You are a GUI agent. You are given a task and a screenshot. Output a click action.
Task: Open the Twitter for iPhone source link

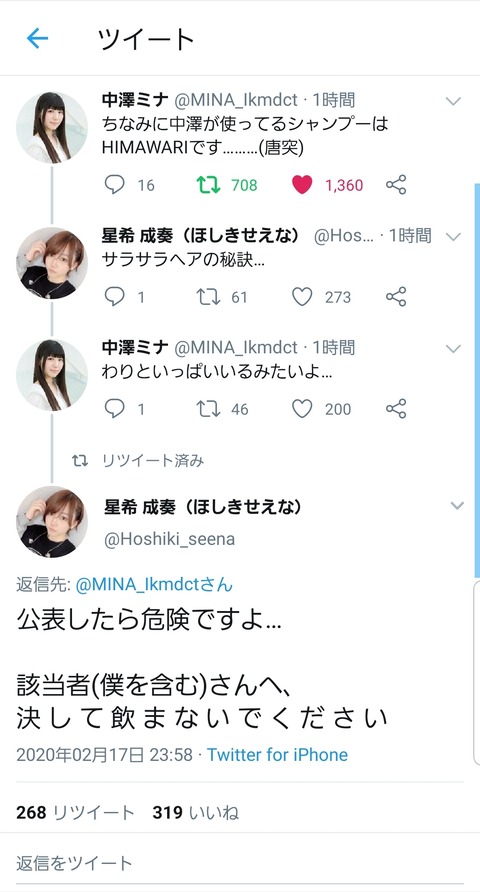277,755
